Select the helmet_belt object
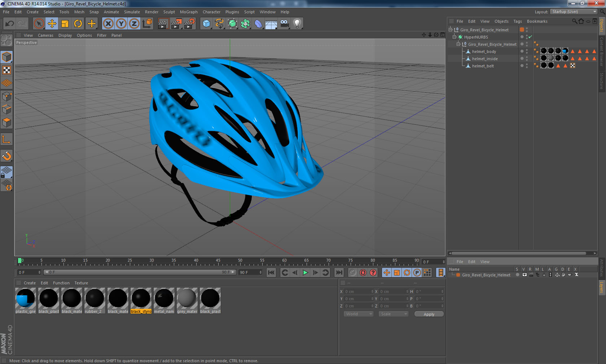This screenshot has height=364, width=606. [x=483, y=66]
